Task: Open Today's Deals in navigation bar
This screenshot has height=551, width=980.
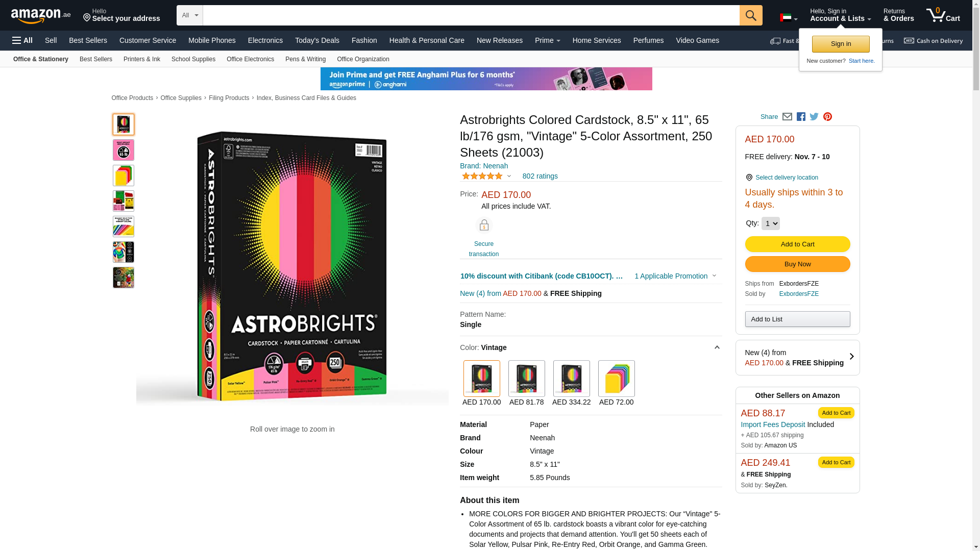Action: coord(317,40)
